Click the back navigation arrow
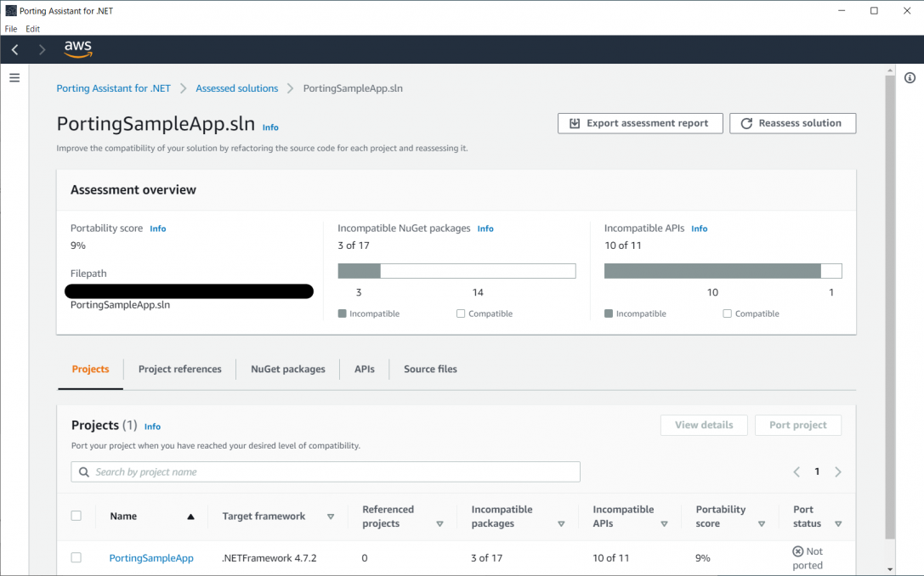The image size is (924, 576). (x=15, y=50)
